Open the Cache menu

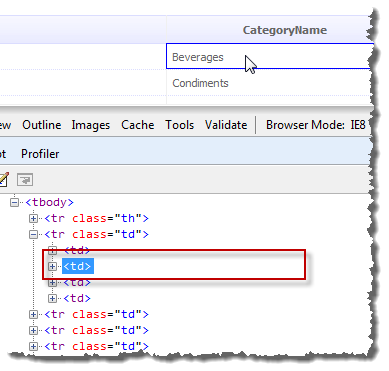coord(138,125)
